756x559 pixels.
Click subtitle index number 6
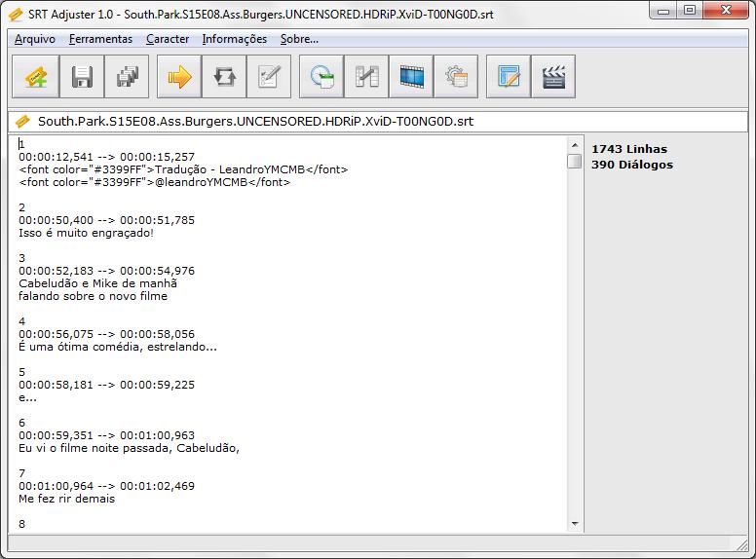click(21, 423)
